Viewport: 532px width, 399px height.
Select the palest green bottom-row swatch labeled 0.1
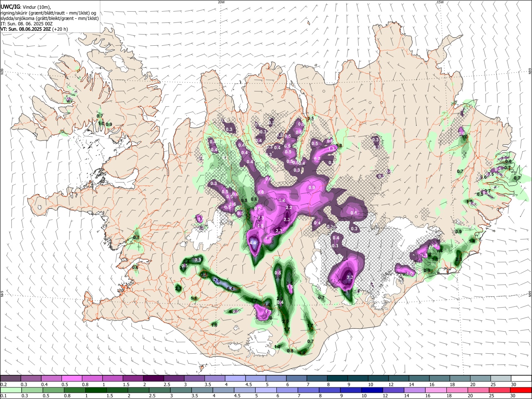[10, 390]
